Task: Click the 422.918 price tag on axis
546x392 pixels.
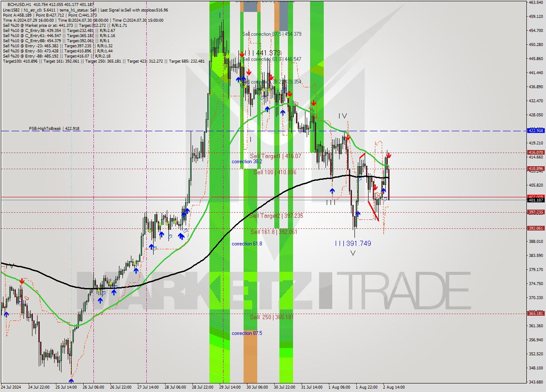Action: 536,131
